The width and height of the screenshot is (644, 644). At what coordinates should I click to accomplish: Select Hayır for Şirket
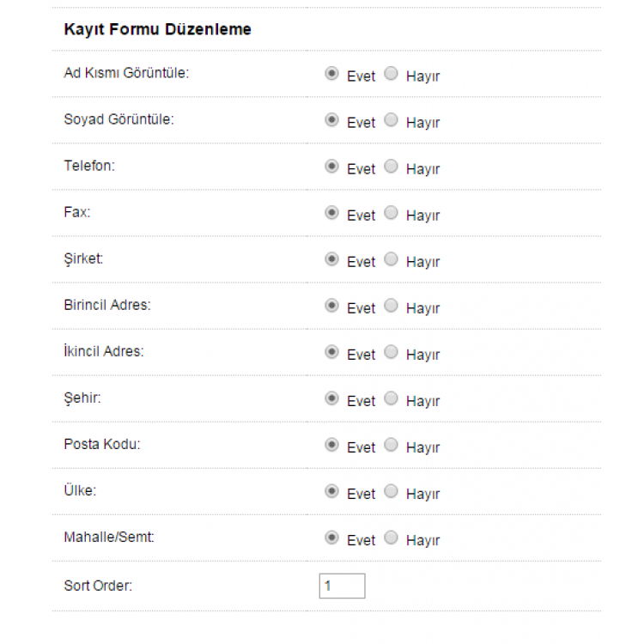[x=391, y=259]
